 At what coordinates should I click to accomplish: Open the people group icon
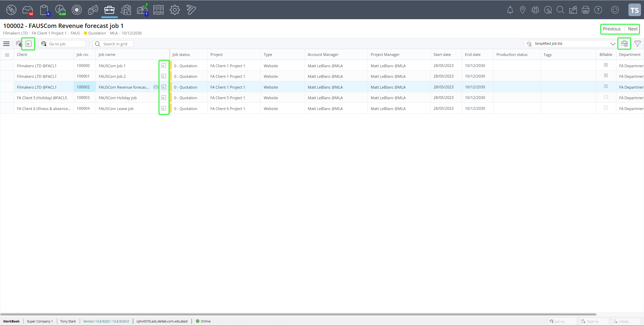(x=535, y=10)
